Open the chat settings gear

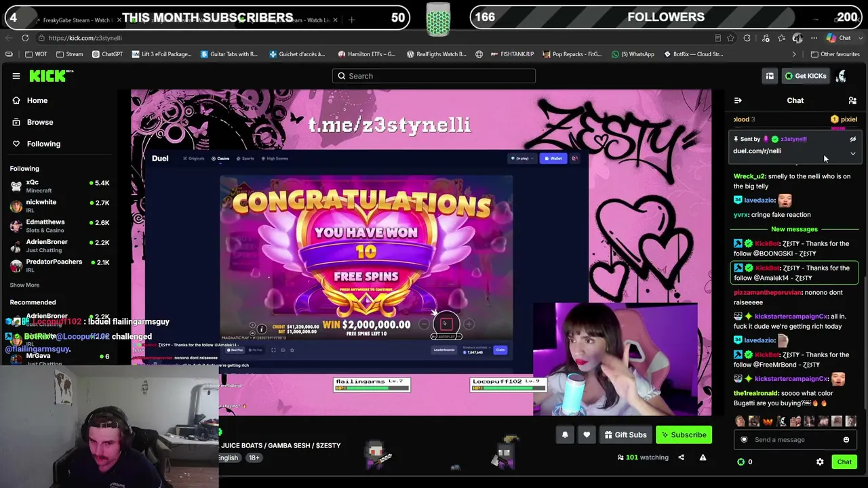pos(820,462)
